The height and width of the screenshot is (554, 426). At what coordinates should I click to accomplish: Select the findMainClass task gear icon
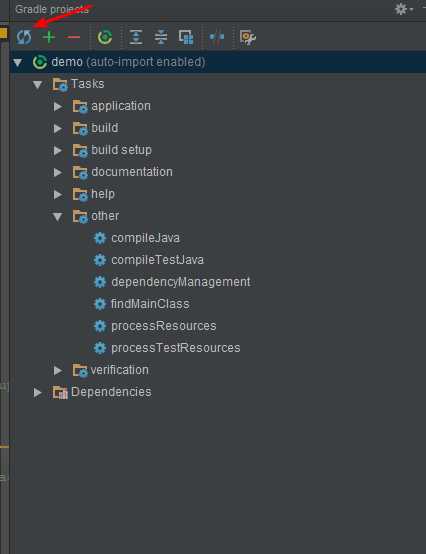pyautogui.click(x=100, y=304)
